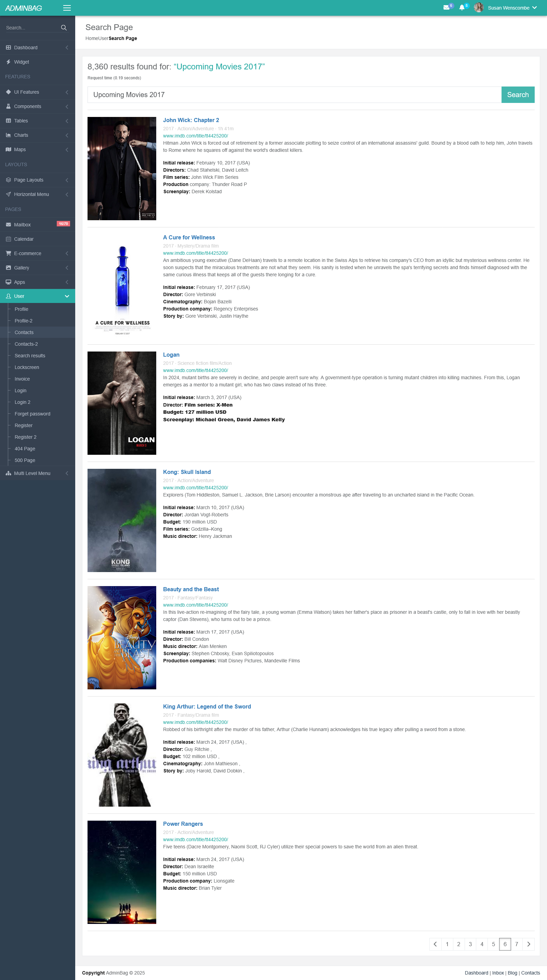Open the Beauty and the Beast title link
This screenshot has height=980, width=547.
coord(191,589)
